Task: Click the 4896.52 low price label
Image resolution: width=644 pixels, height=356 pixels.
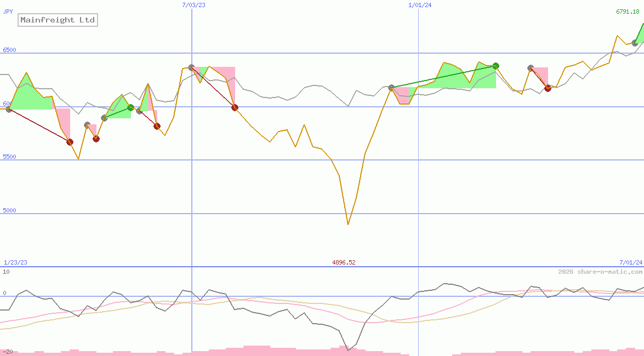Action: [344, 262]
